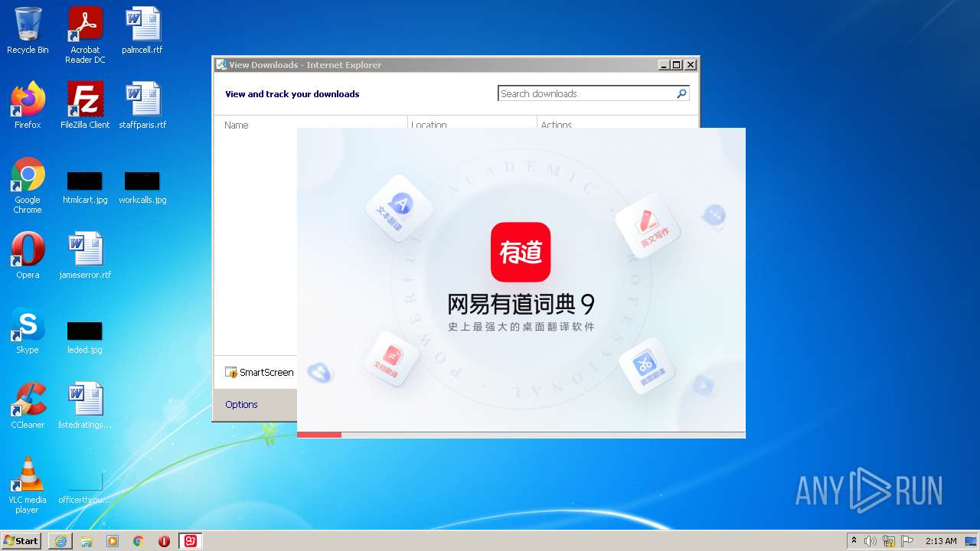
Task: Launch Acrobat Reader DC from desktop
Action: 85,35
